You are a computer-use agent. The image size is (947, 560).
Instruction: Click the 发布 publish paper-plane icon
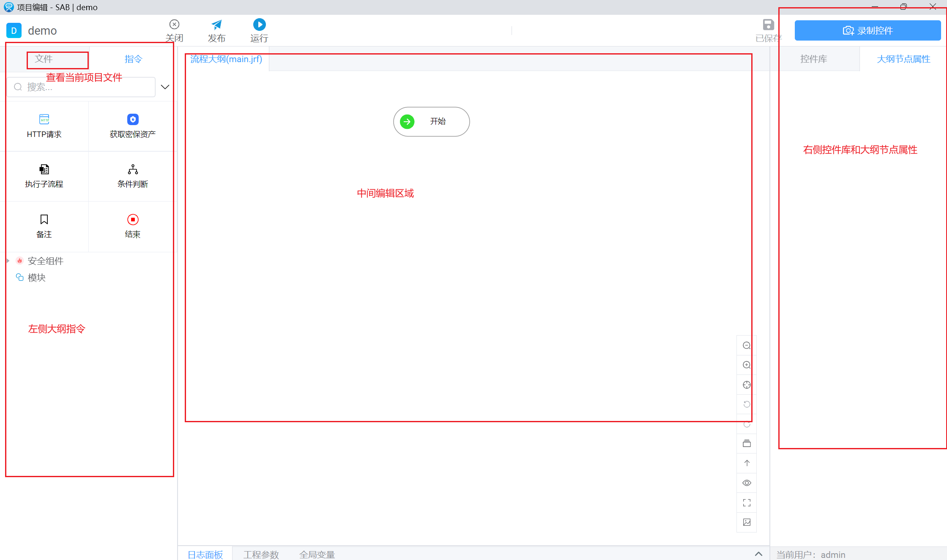(x=216, y=25)
